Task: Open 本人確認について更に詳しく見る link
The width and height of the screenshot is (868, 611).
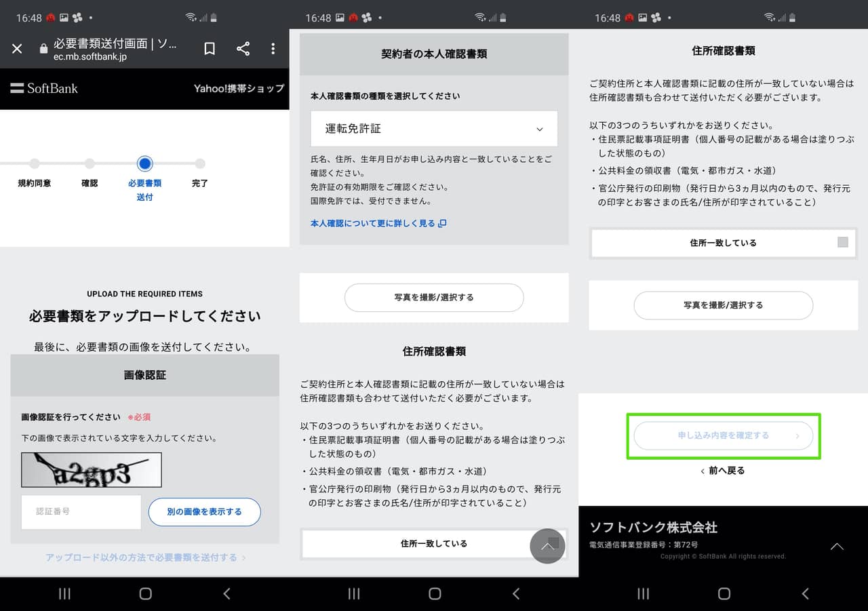Action: point(378,223)
